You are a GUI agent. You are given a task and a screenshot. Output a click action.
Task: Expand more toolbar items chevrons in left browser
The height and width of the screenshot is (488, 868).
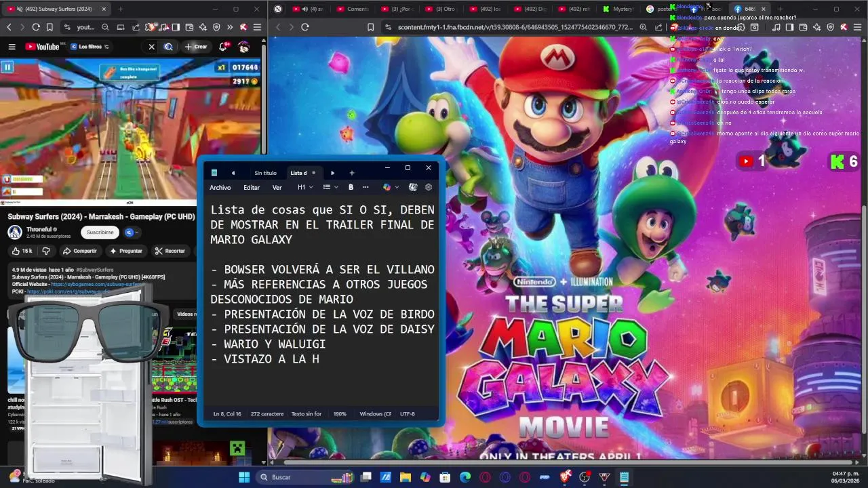point(230,27)
